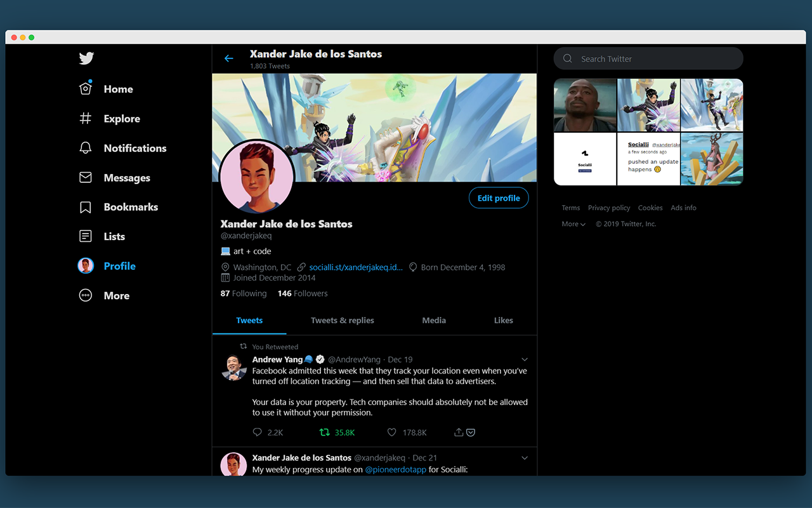812x508 pixels.
Task: Open the man's face media thumbnail
Action: click(585, 105)
